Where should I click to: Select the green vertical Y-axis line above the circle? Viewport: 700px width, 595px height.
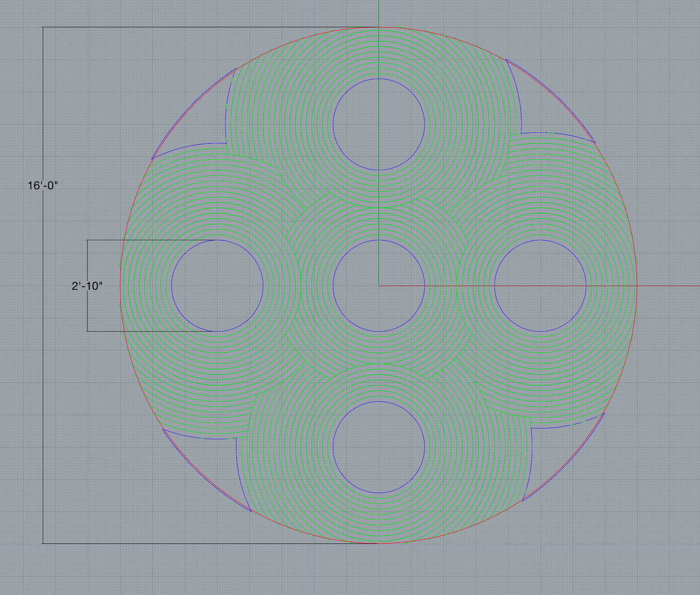pos(379,13)
